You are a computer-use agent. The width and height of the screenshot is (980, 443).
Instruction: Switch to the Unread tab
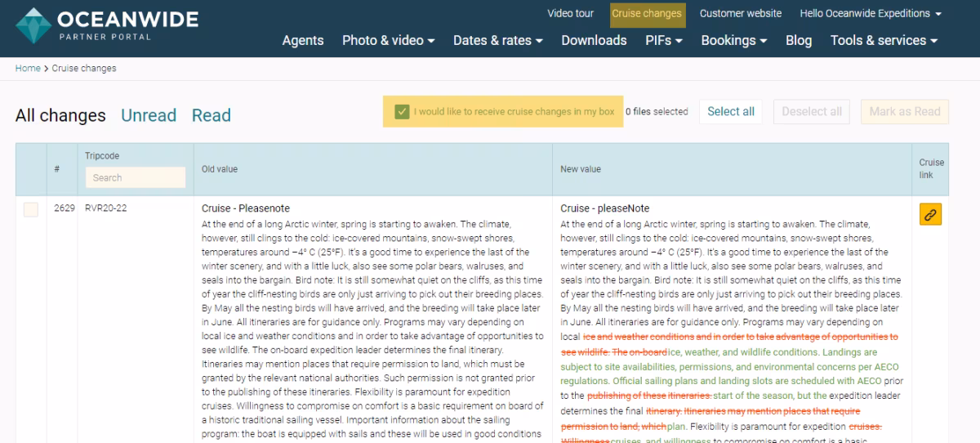pyautogui.click(x=149, y=115)
